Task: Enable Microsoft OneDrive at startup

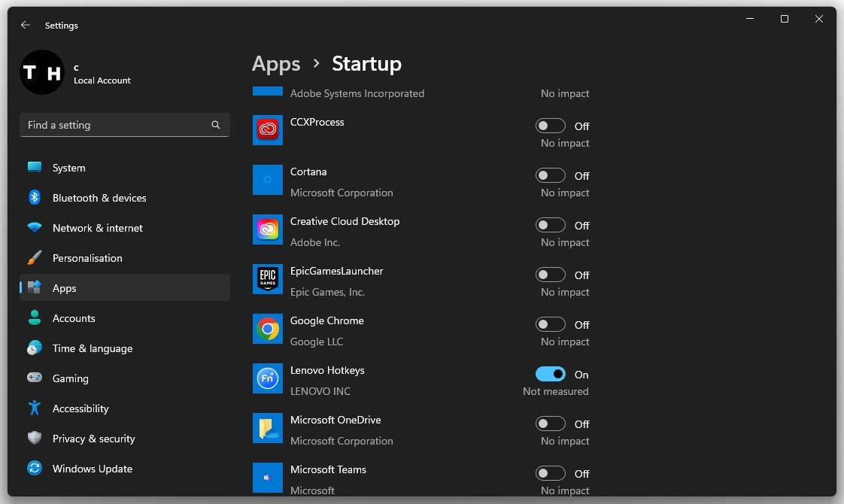Action: tap(550, 424)
